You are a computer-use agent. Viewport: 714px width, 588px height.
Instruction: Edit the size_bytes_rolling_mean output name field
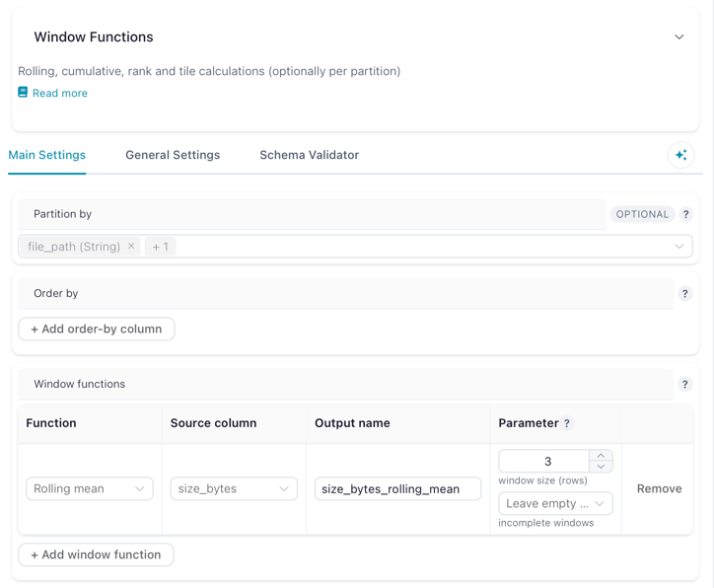pyautogui.click(x=398, y=488)
